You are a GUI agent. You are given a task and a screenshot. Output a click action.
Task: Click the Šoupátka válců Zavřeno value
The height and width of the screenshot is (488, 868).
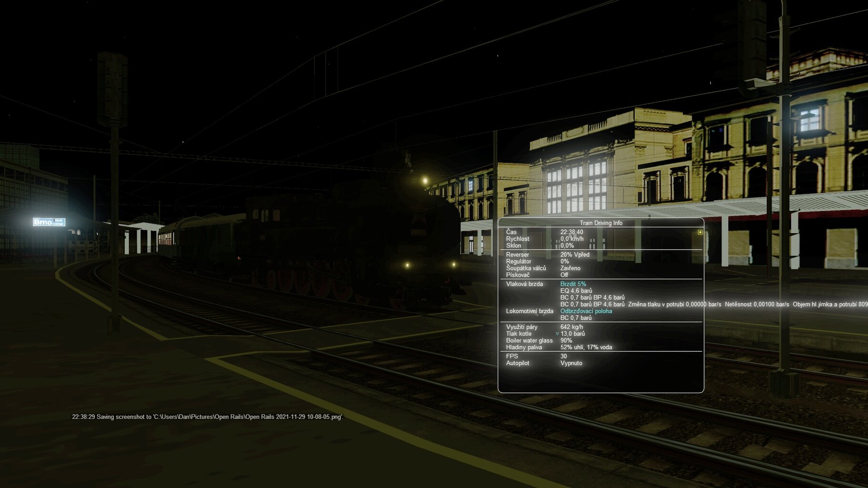coord(570,268)
